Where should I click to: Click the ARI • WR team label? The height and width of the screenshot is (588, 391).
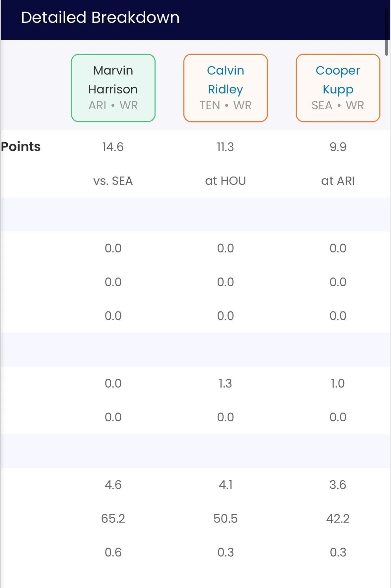(x=113, y=105)
